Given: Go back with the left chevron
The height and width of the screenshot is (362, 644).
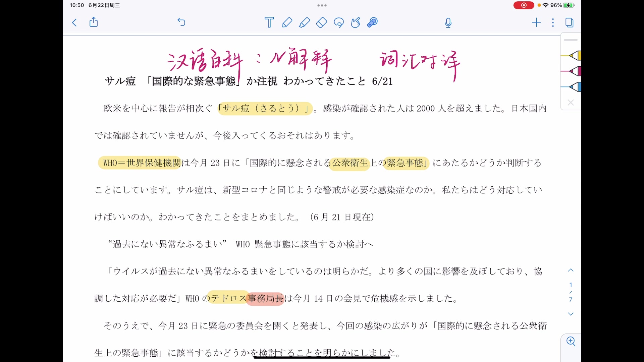Looking at the screenshot, I should click(74, 22).
